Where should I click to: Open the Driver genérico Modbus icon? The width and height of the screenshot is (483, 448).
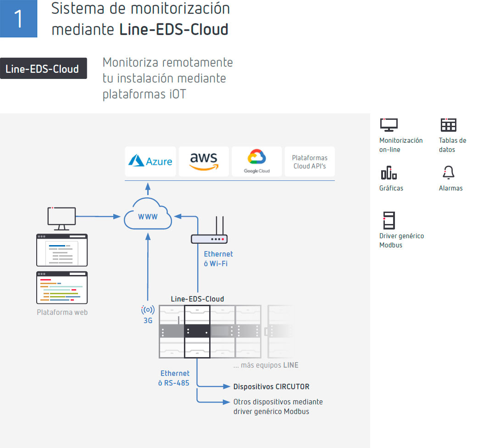coord(389,221)
